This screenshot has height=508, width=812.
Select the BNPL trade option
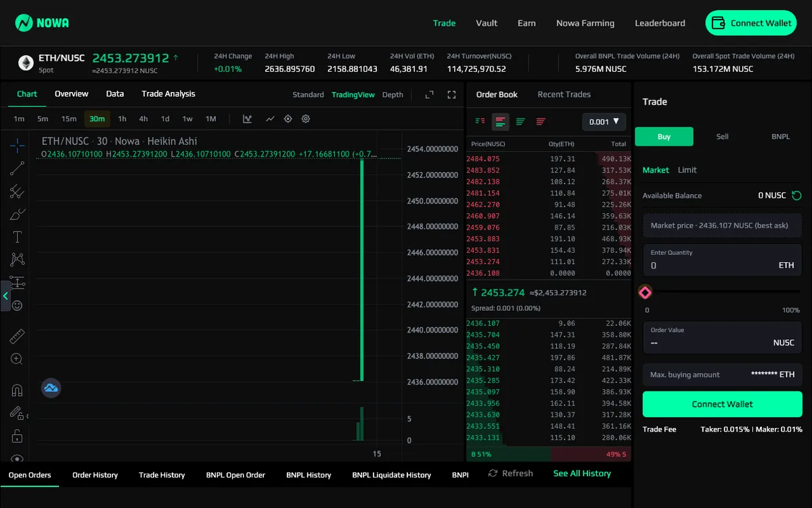pos(781,137)
